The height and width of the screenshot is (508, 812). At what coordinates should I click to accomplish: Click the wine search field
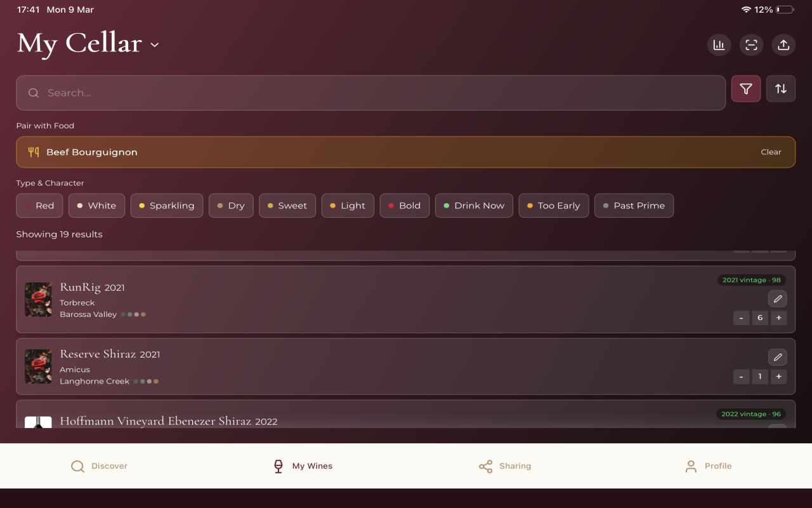click(370, 93)
